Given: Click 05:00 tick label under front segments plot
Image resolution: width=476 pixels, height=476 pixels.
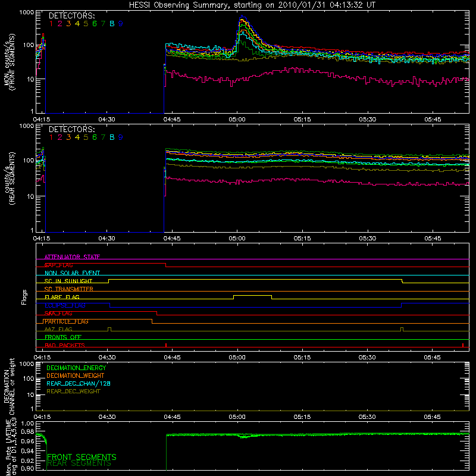Looking at the screenshot, I should pyautogui.click(x=237, y=120).
